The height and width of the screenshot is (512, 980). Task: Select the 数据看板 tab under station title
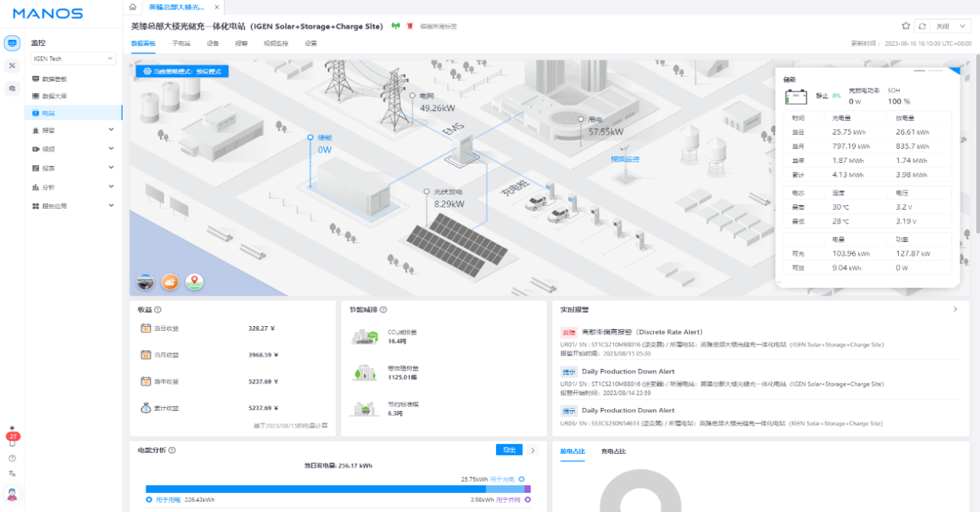143,44
